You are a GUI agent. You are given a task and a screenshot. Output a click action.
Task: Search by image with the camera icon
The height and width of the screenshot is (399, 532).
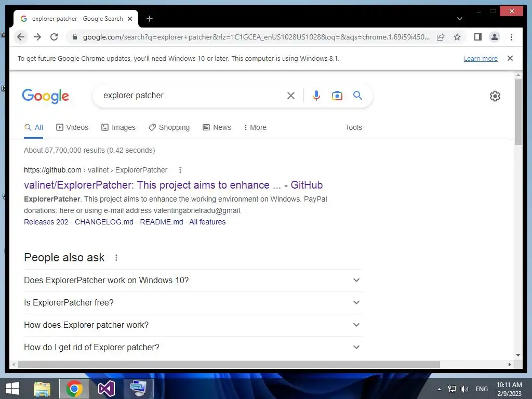337,96
